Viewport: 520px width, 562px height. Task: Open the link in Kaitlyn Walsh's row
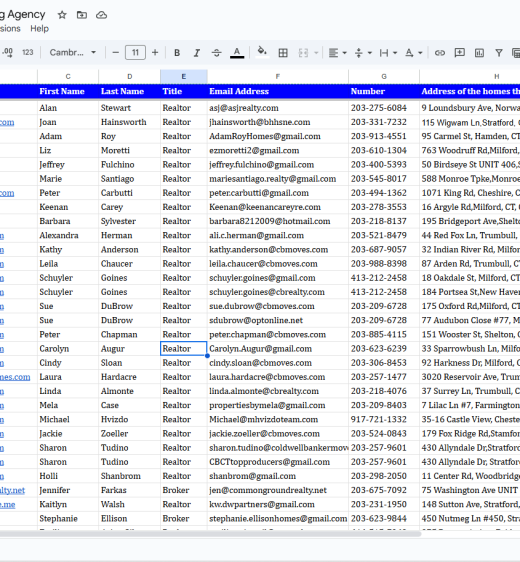coord(8,505)
